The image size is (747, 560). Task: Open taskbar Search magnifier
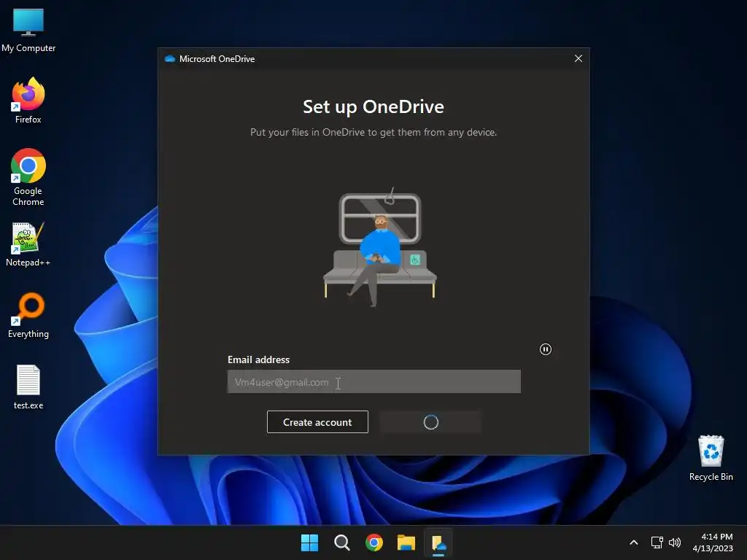(342, 542)
